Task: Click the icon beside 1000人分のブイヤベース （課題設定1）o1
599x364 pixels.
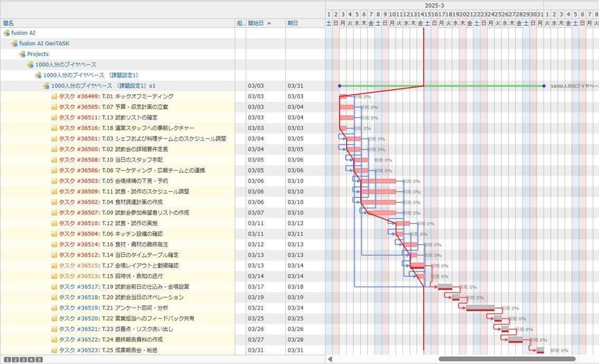Action: point(46,86)
